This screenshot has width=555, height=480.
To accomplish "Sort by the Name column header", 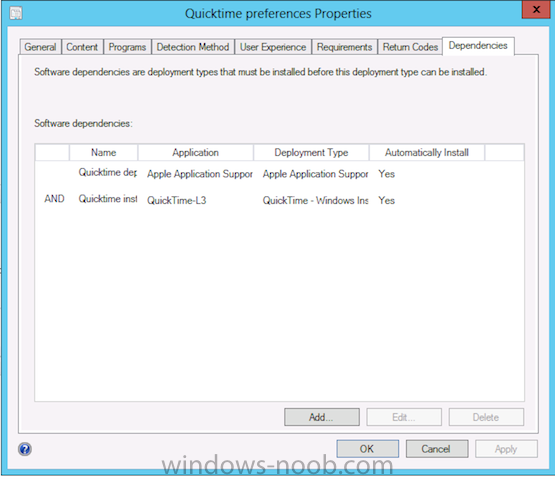I will 104,153.
